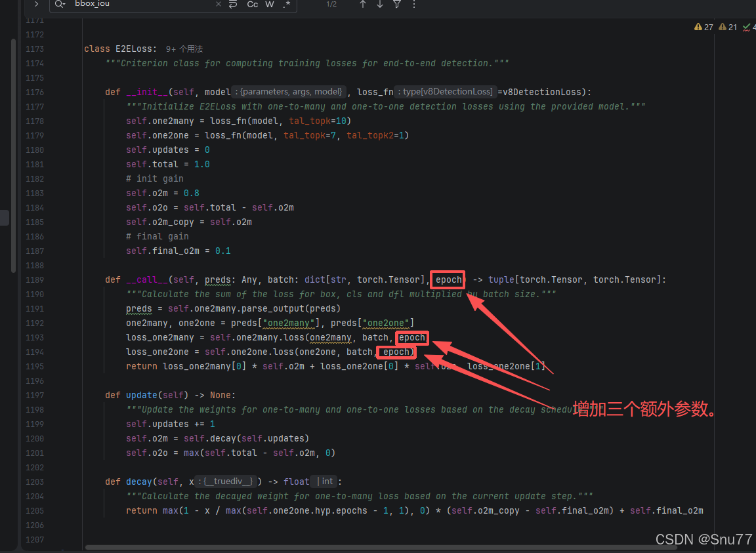Toggle whole Words (W) matching
Image resolution: width=756 pixels, height=553 pixels.
click(270, 4)
